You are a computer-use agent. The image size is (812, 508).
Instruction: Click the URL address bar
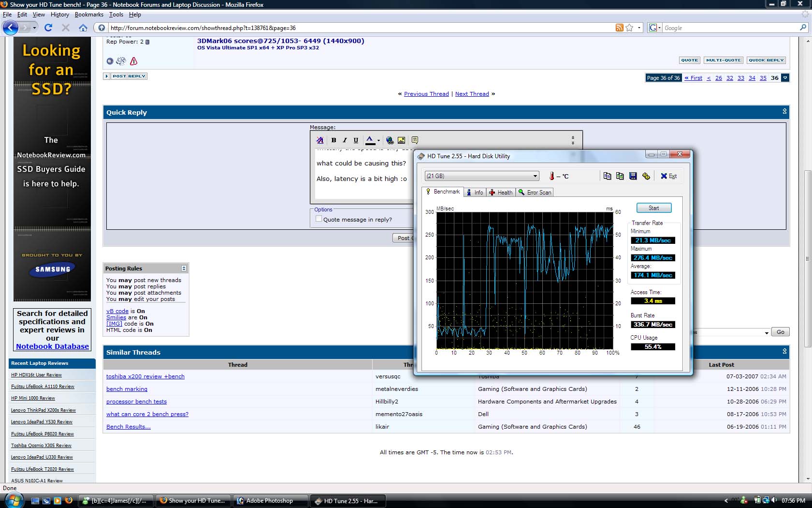tap(362, 28)
